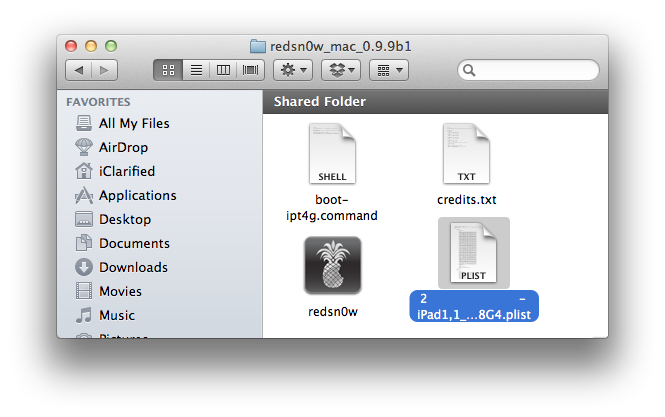Open the Downloads folder in sidebar
The height and width of the screenshot is (417, 665).
click(133, 267)
